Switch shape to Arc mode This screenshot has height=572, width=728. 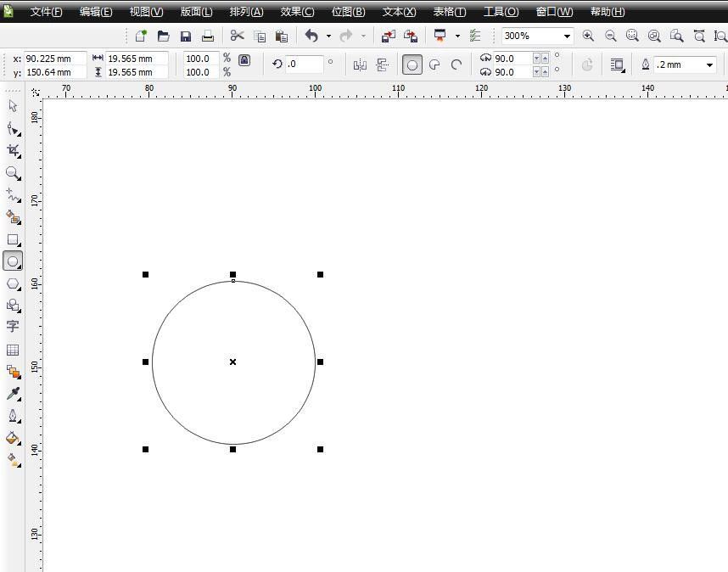456,65
